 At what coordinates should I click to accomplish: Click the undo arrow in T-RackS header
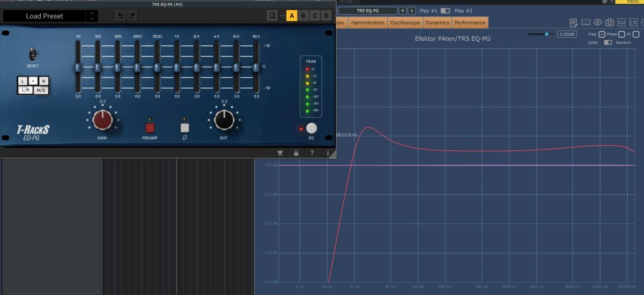[x=121, y=16]
